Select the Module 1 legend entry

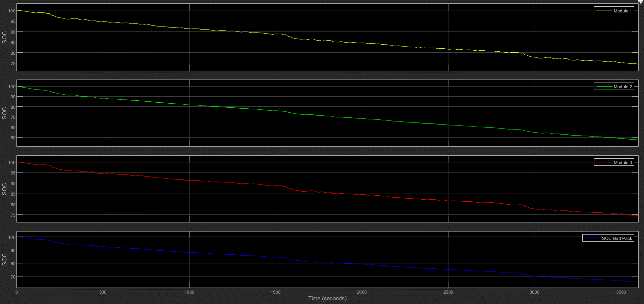[x=614, y=11]
